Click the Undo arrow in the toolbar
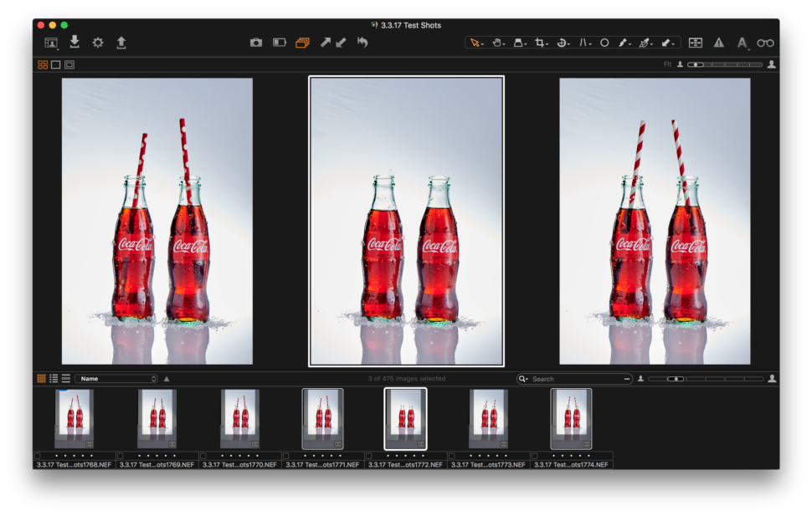Screen dimensions: 812x516 [362, 41]
